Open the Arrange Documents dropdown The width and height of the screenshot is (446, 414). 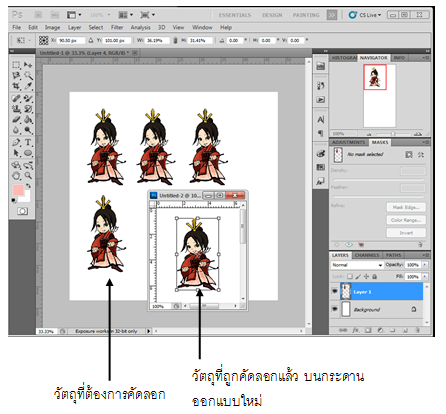click(x=126, y=15)
